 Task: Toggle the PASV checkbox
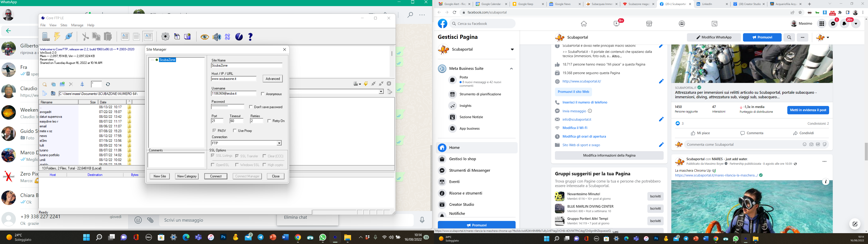click(214, 130)
